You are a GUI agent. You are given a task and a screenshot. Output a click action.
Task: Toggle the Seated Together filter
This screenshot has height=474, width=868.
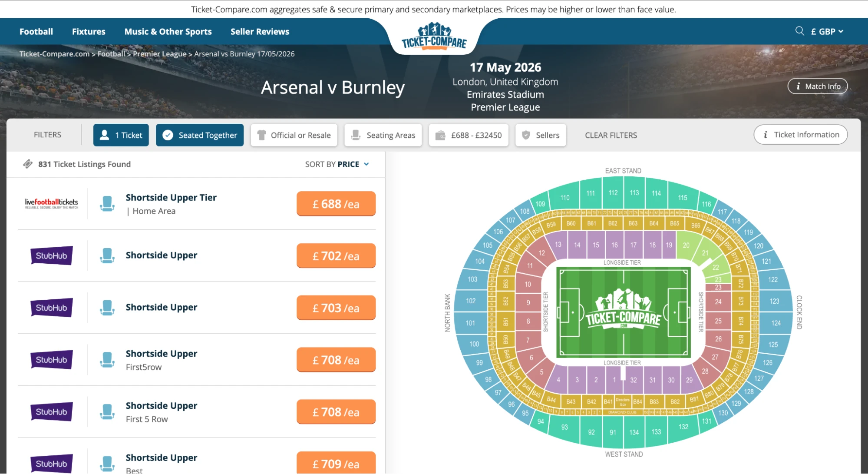click(x=199, y=135)
